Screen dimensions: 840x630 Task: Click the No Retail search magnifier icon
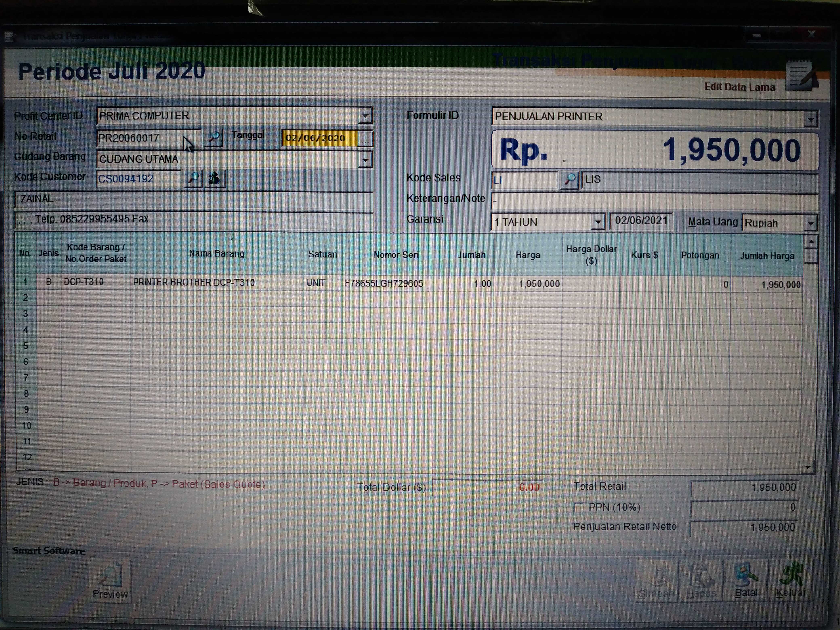click(x=214, y=137)
